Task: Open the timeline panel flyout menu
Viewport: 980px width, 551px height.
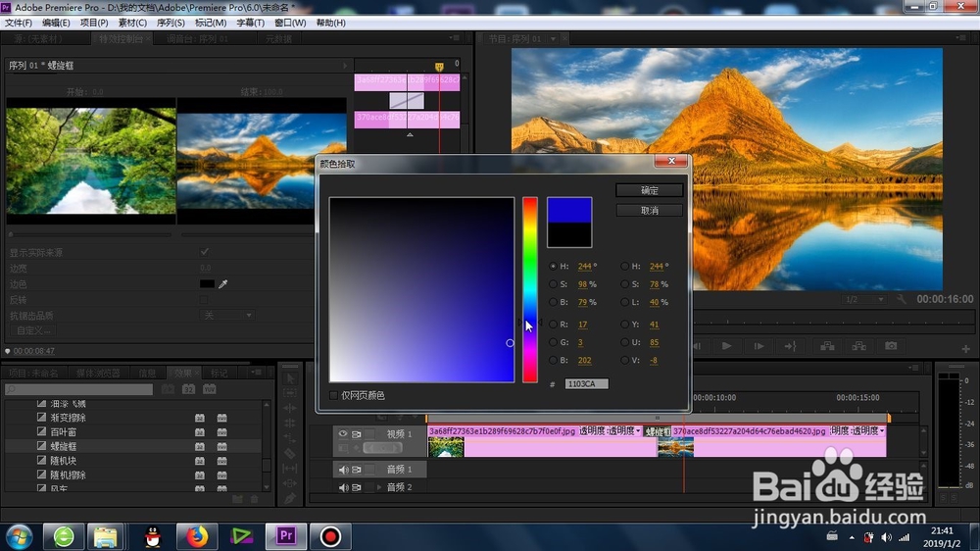Action: 914,367
